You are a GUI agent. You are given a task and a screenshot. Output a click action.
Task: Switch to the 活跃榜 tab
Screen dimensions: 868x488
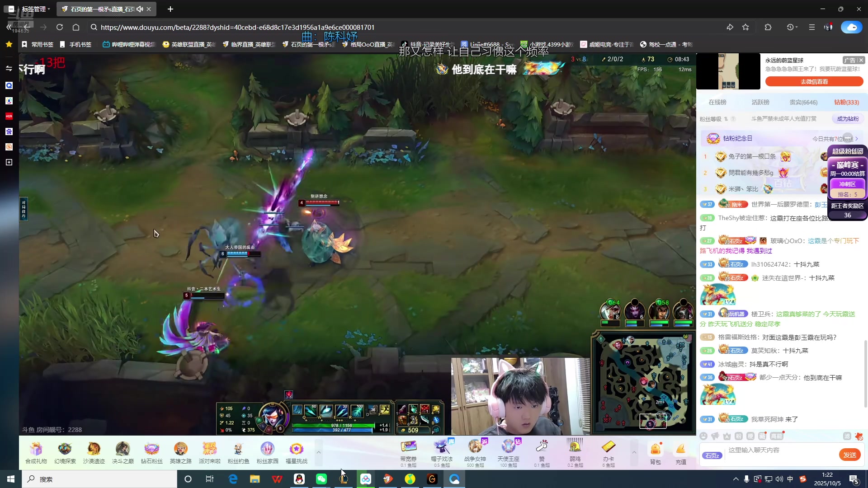coord(760,103)
